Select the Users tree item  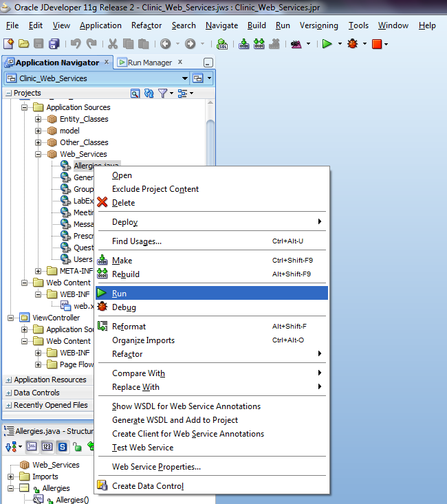pyautogui.click(x=83, y=259)
